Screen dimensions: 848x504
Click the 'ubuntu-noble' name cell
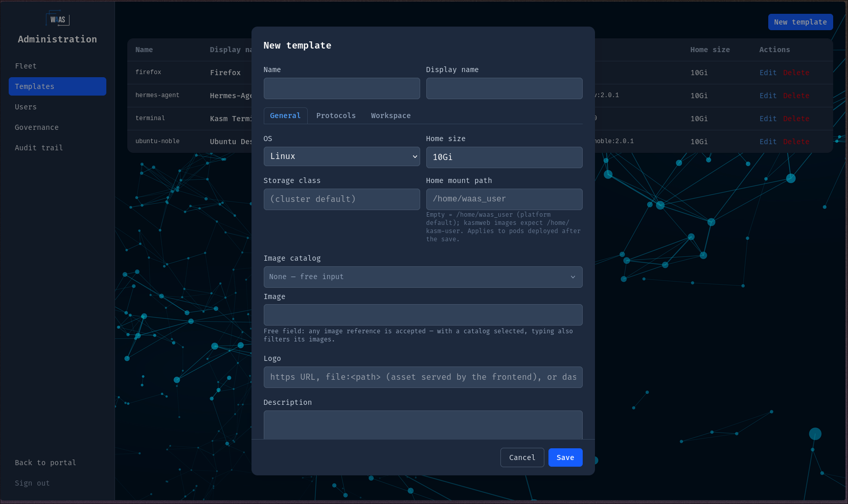157,141
